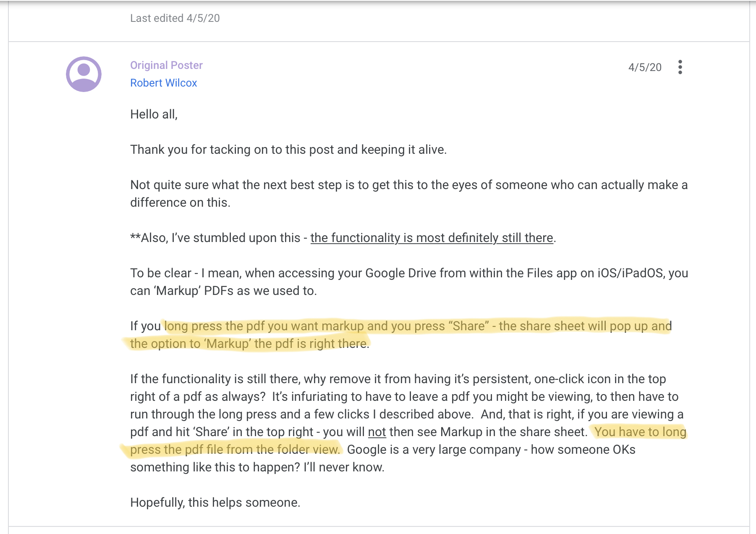Click the 'Not quite sure what the next' line
The height and width of the screenshot is (534, 756).
[x=409, y=185]
